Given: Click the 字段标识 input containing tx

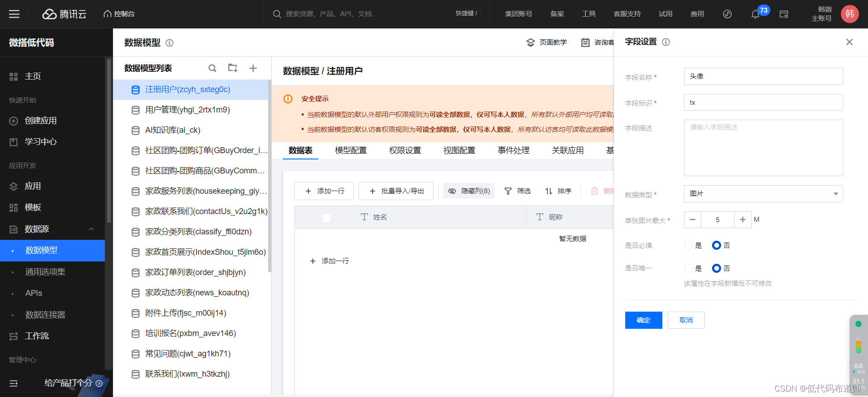Looking at the screenshot, I should tap(763, 103).
